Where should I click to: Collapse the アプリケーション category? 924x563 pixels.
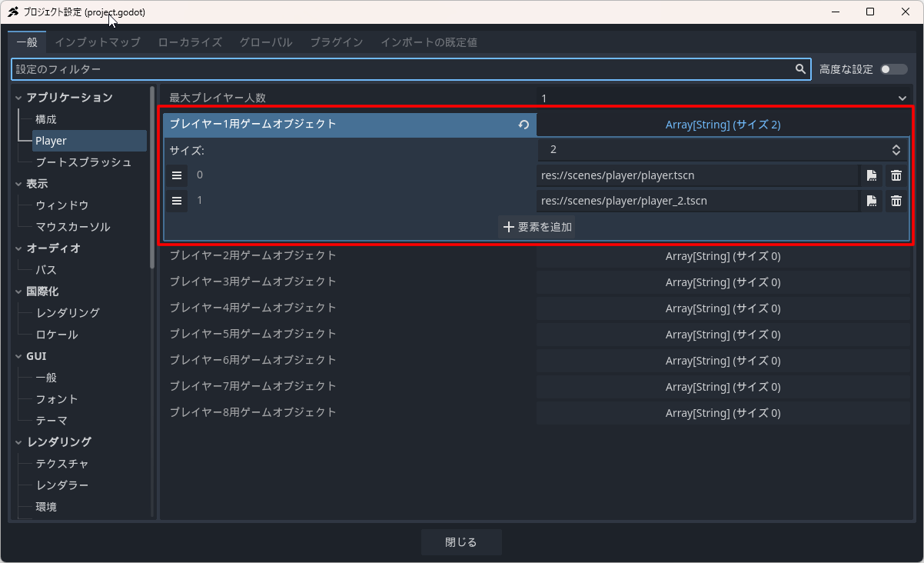[19, 98]
